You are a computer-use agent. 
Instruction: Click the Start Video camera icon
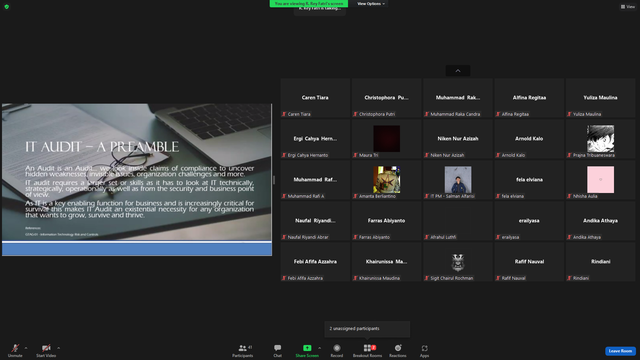(46, 348)
